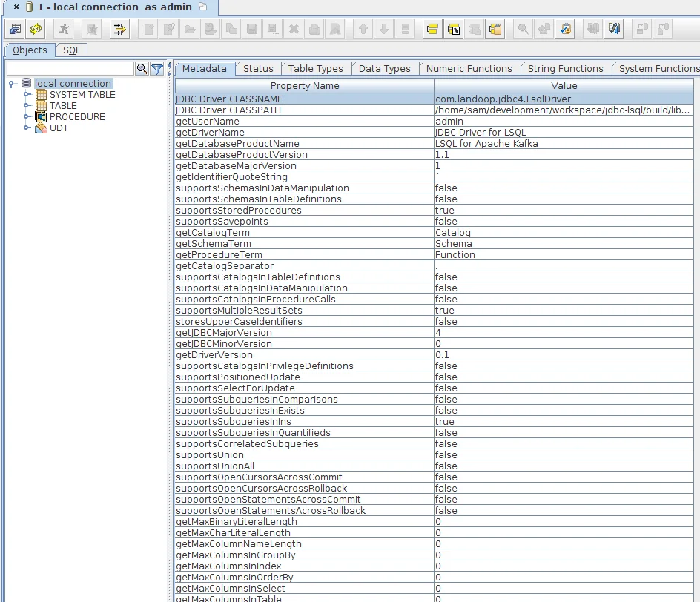Select the supportsStoredProcedures property
Screen dimensions: 700x602
(434, 211)
